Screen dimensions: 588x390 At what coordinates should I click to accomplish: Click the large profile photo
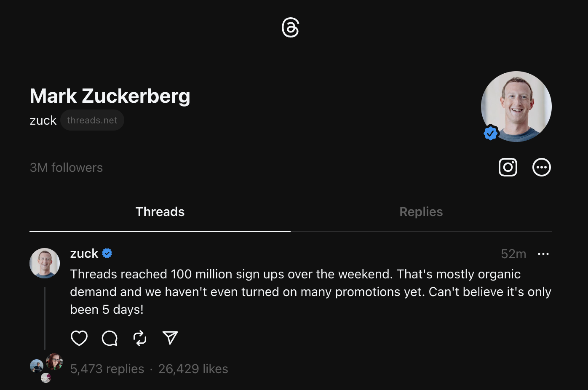point(516,107)
